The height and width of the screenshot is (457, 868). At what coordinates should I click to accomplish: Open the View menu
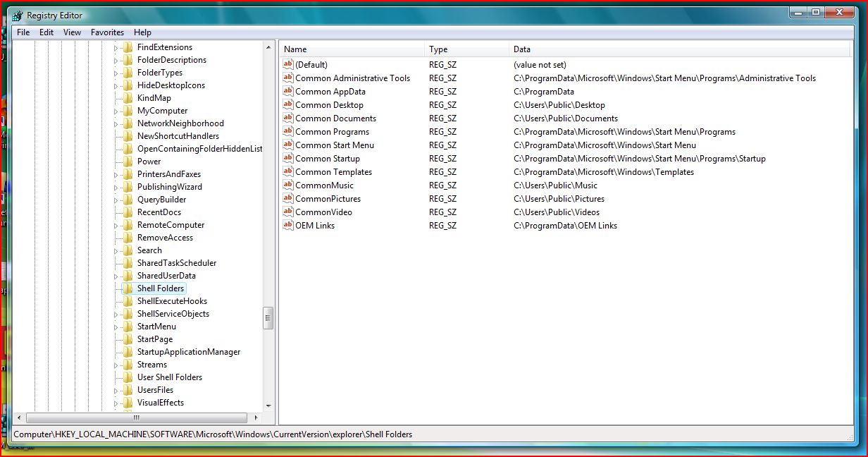click(72, 32)
